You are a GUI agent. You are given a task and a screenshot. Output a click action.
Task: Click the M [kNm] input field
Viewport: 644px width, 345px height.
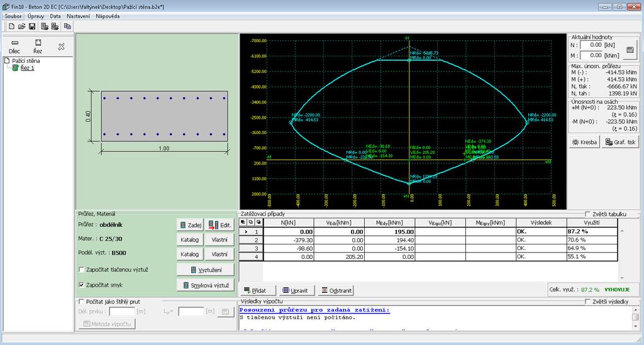coord(591,55)
